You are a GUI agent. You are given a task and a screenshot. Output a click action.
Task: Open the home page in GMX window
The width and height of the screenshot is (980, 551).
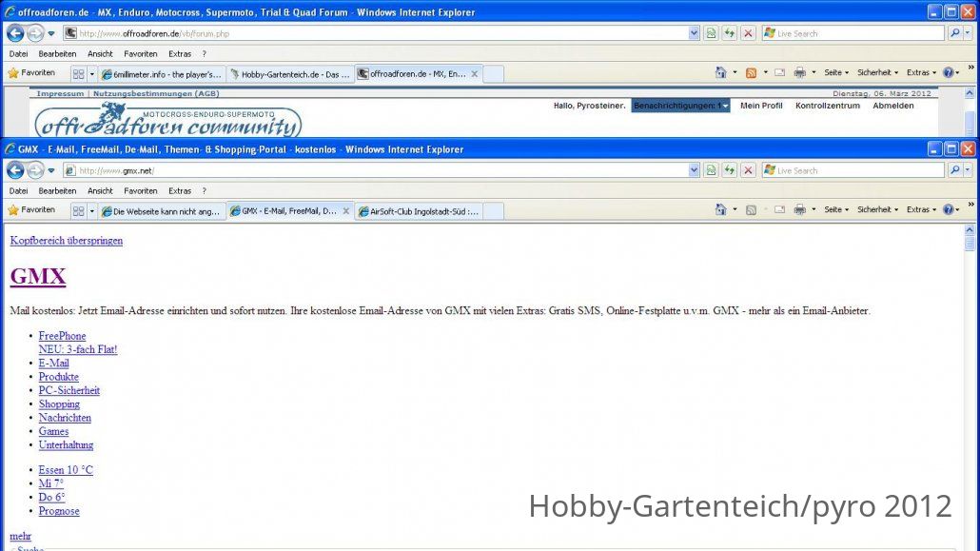720,209
